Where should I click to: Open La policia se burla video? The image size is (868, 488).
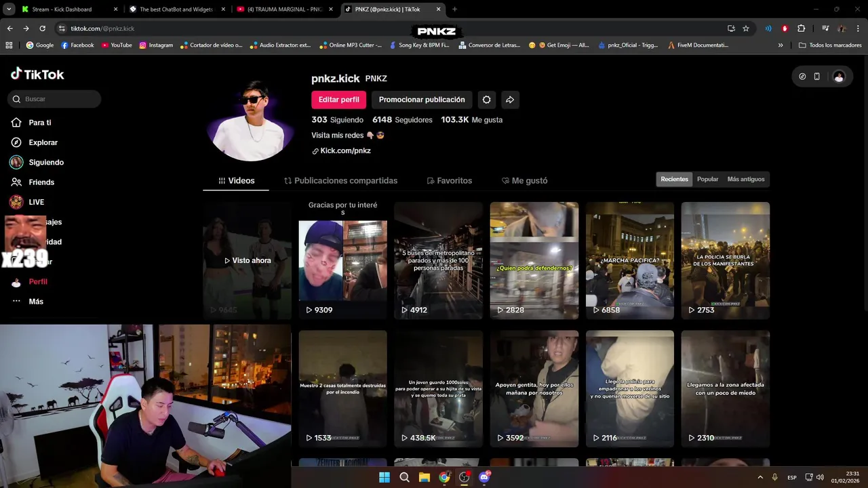point(726,260)
